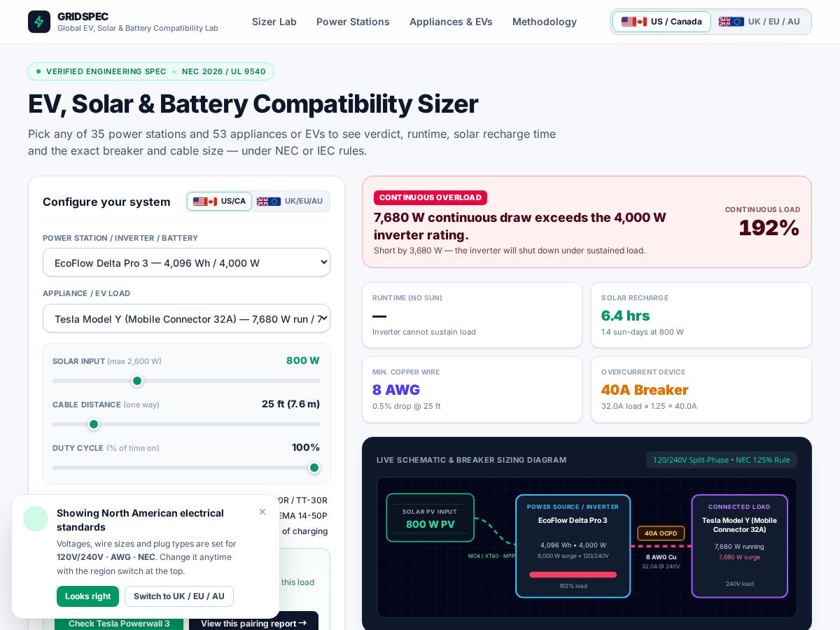Screen dimensions: 840x630
Task: Click the GRIDSPEC lightning bolt logo
Action: pos(39,22)
